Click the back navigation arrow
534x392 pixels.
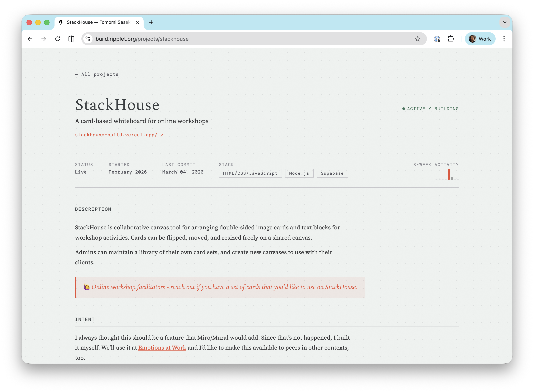(x=30, y=39)
